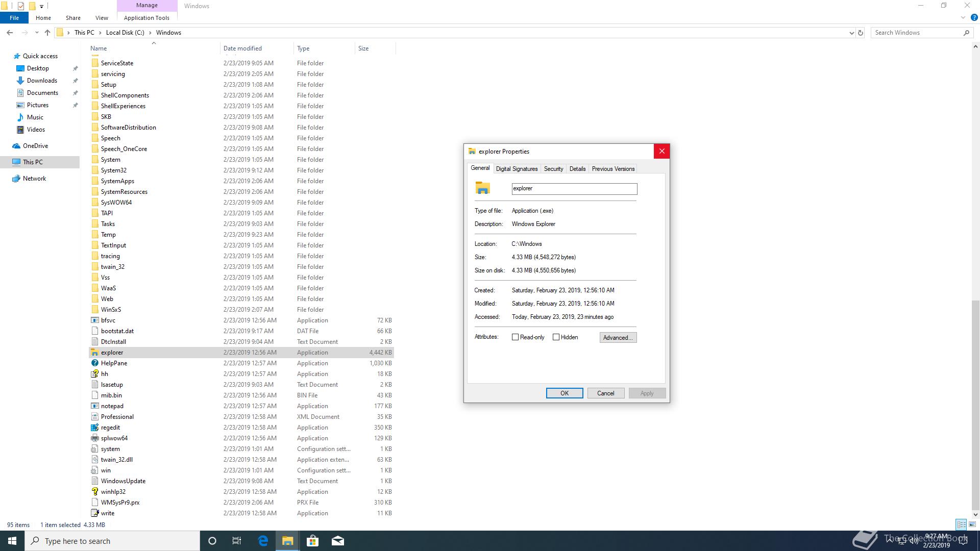Open the Mail app from taskbar
The width and height of the screenshot is (980, 551).
[x=338, y=541]
